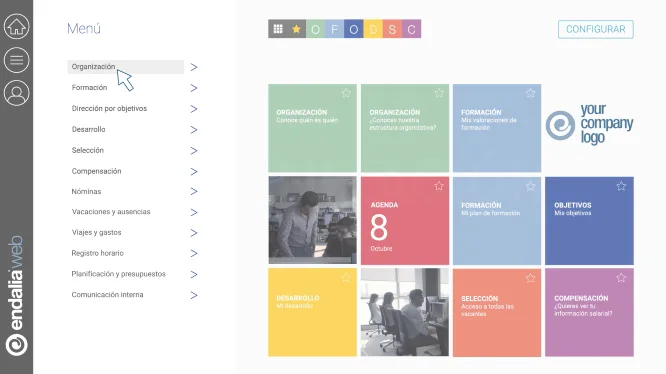Favorite 'Mis valoraciones de formación' tile star
Screen dimensions: 666x374
pyautogui.click(x=531, y=93)
